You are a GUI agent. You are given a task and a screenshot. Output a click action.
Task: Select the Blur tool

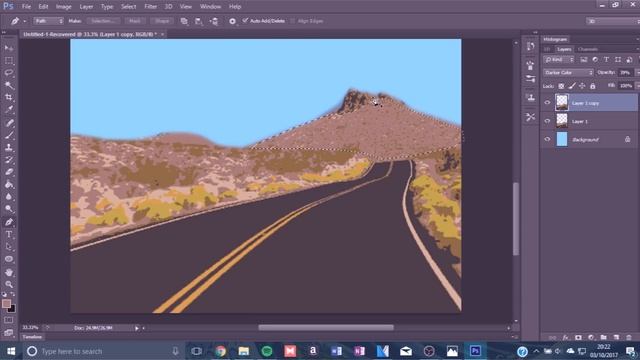pos(9,196)
